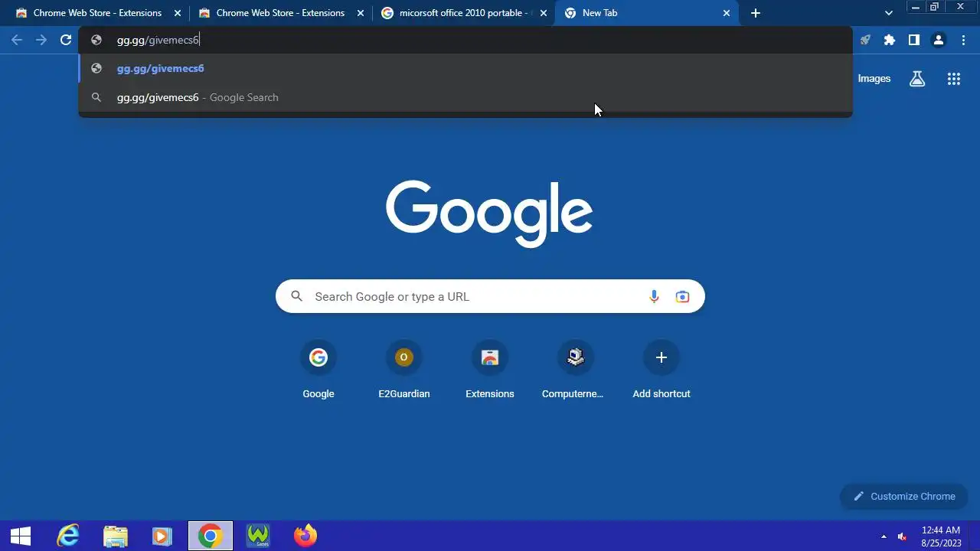Viewport: 980px width, 551px height.
Task: Go forward with the forward arrow
Action: [41, 40]
